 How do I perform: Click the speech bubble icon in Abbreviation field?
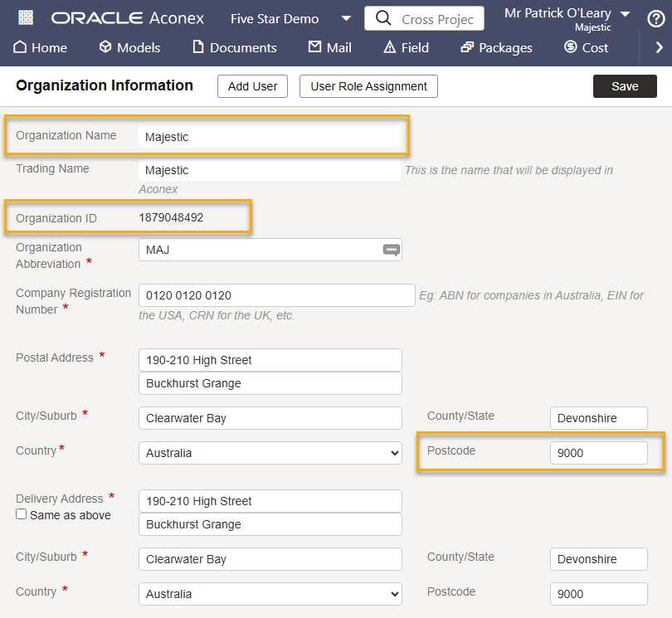(391, 250)
